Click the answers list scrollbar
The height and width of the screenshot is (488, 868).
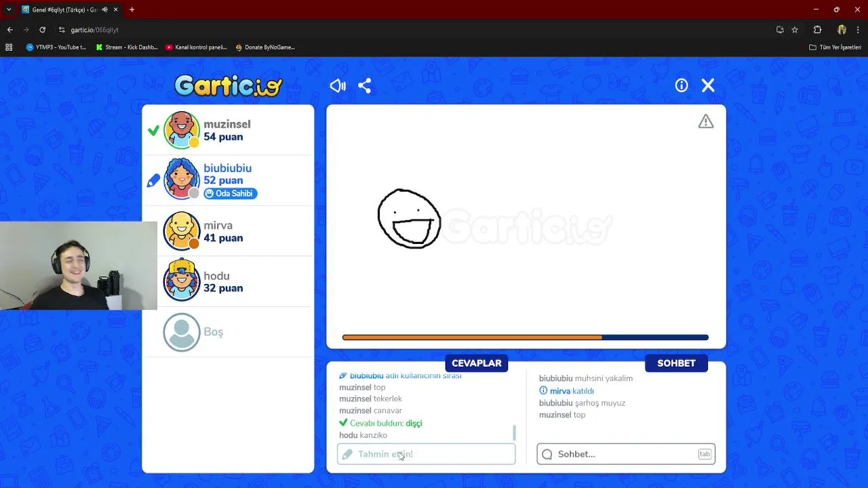[x=514, y=432]
